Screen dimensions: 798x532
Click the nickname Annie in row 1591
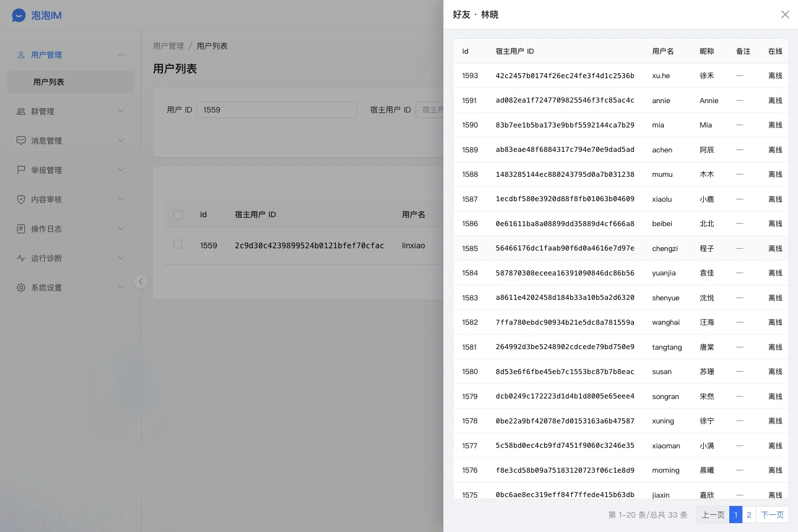pyautogui.click(x=709, y=101)
